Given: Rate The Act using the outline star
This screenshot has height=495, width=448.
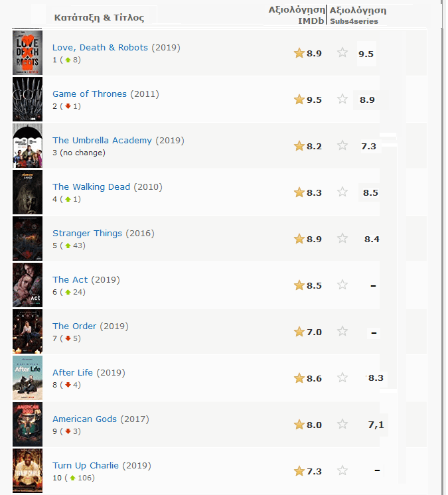Looking at the screenshot, I should click(342, 285).
